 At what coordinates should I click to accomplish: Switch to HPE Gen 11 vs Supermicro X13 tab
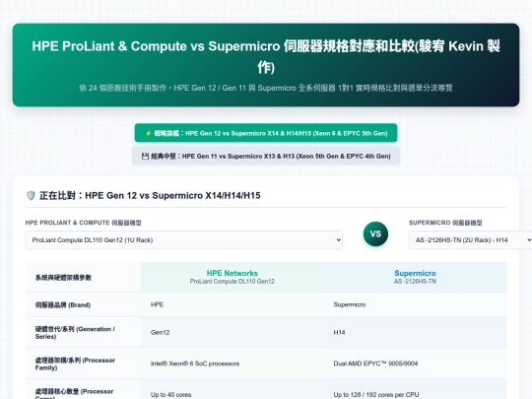266,156
